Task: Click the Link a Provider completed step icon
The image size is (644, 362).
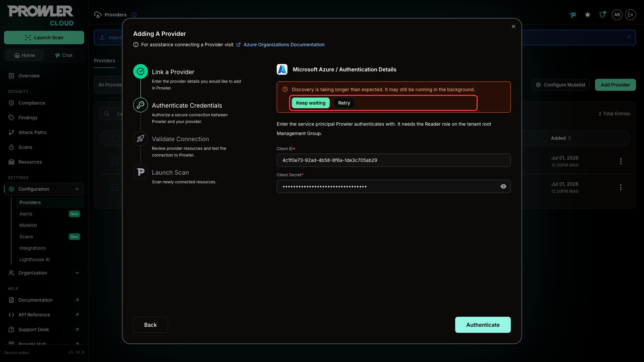Action: coord(141,71)
